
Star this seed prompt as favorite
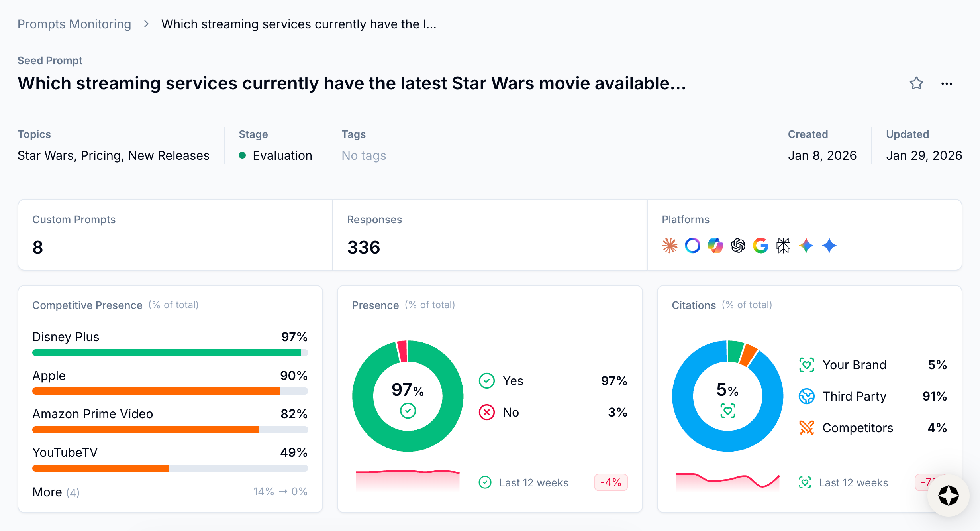point(916,83)
